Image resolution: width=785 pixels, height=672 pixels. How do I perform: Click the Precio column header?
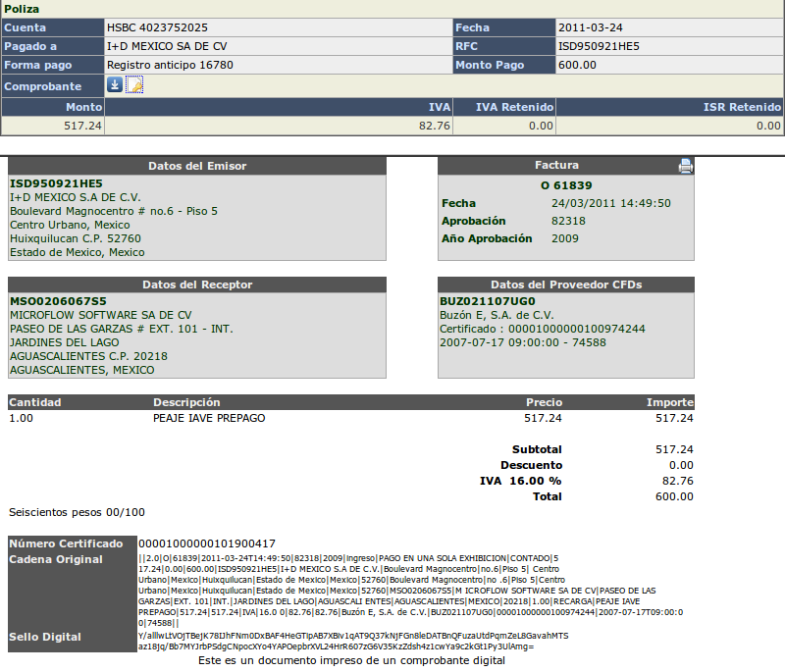(544, 402)
